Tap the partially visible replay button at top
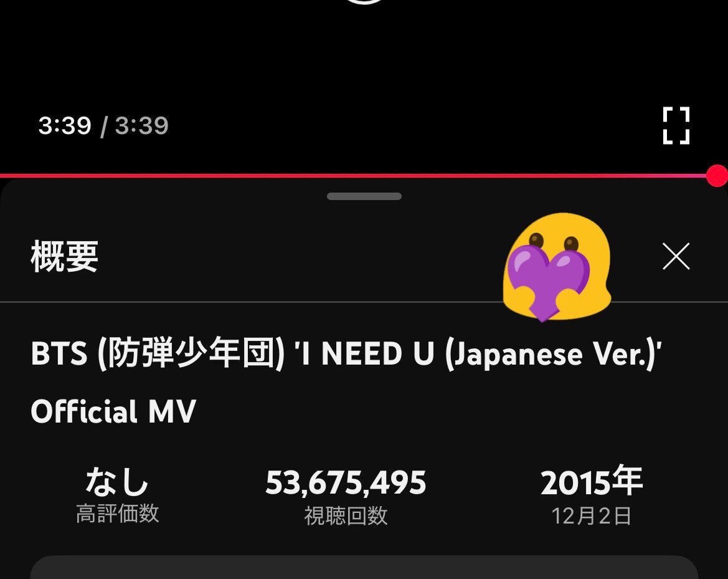 [364, 1]
